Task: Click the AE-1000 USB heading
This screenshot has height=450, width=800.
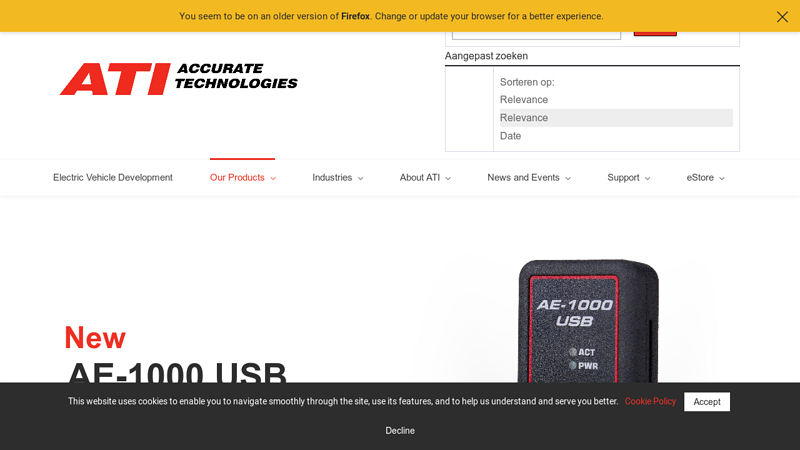Action: (177, 372)
